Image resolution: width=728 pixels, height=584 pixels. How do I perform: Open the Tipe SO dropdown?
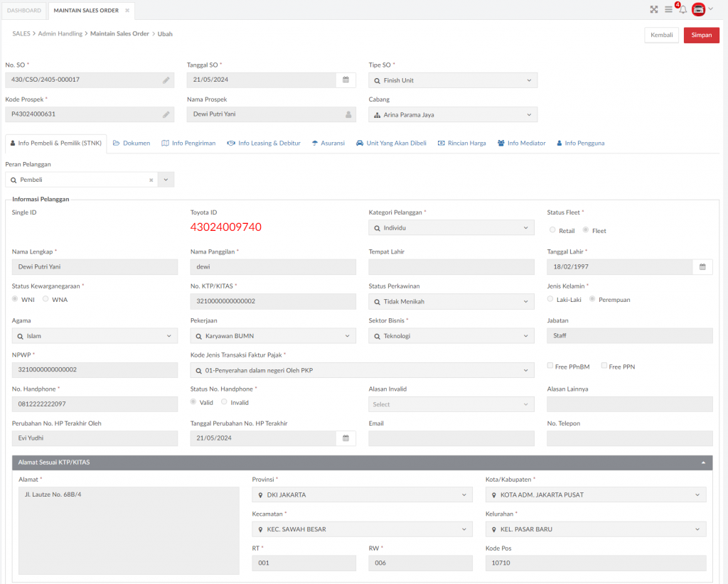tap(453, 80)
